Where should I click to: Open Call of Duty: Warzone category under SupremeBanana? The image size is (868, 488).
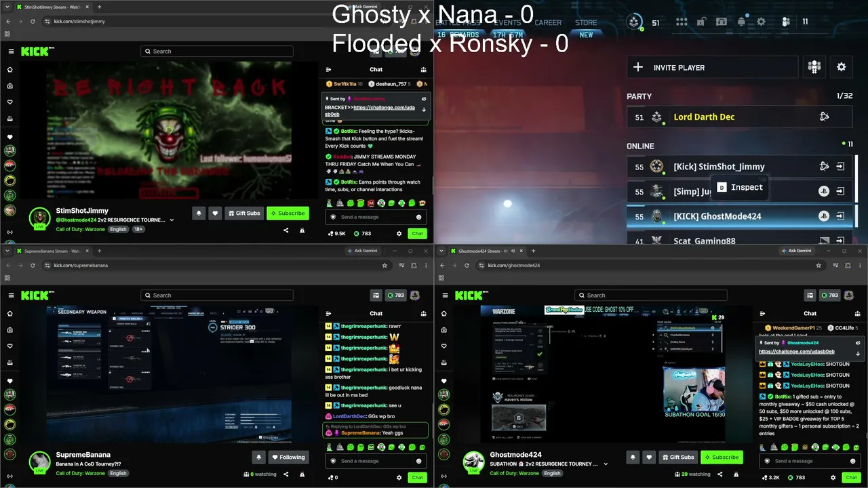tap(81, 473)
